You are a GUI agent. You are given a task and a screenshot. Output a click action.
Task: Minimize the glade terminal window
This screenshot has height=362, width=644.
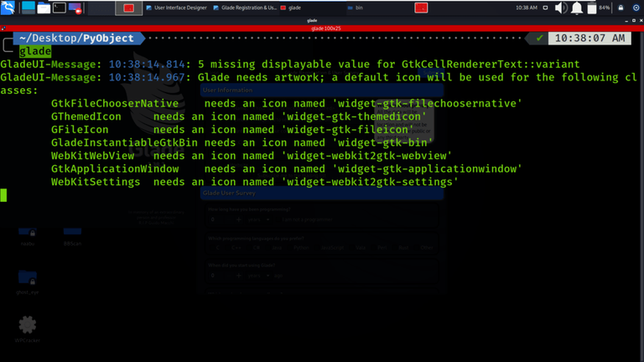click(x=626, y=20)
